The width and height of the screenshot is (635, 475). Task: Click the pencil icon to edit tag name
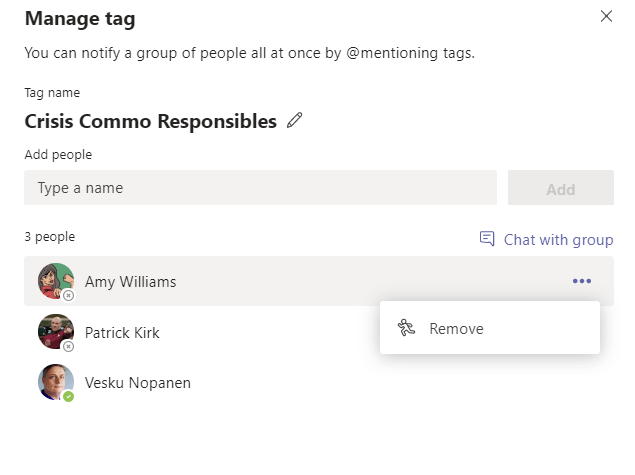tap(294, 121)
